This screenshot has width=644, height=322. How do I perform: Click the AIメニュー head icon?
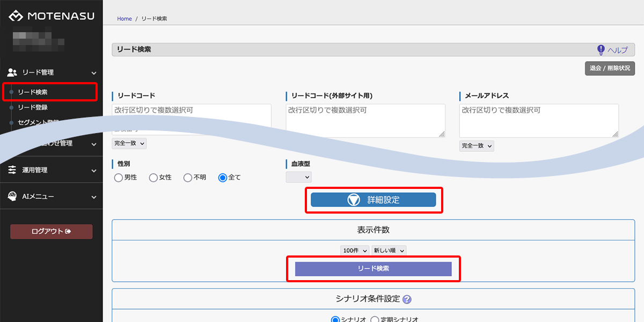coord(12,197)
